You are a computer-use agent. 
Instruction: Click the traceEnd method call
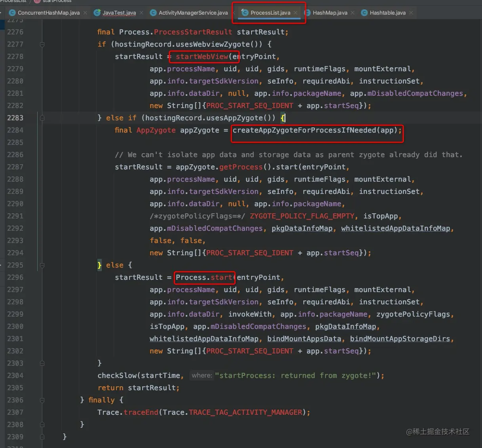point(141,412)
